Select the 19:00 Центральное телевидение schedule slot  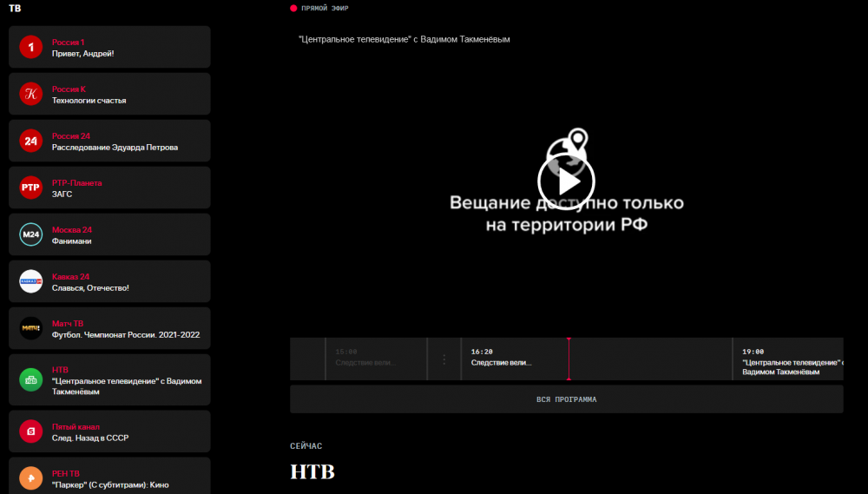click(788, 359)
